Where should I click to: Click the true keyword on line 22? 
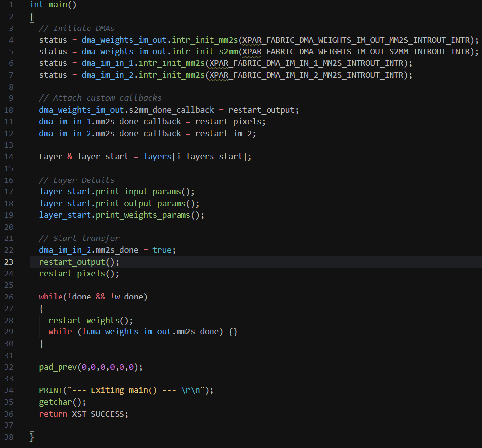(162, 250)
